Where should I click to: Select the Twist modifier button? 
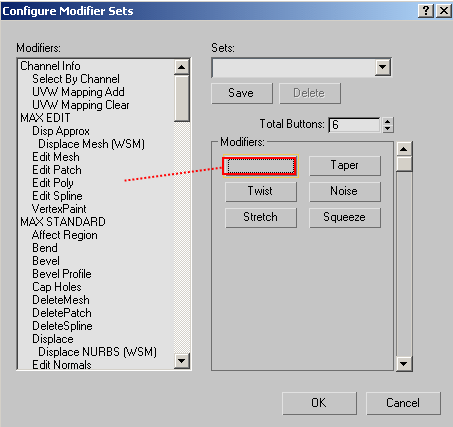pyautogui.click(x=261, y=191)
